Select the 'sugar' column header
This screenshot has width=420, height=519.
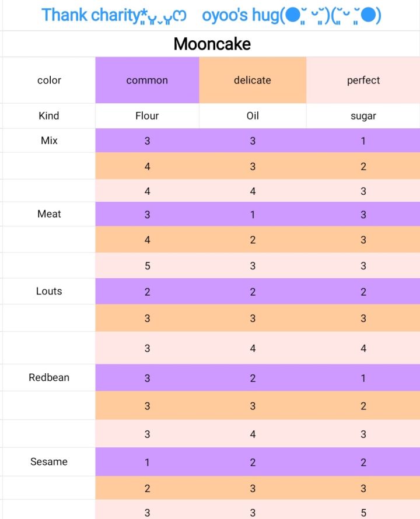[363, 116]
